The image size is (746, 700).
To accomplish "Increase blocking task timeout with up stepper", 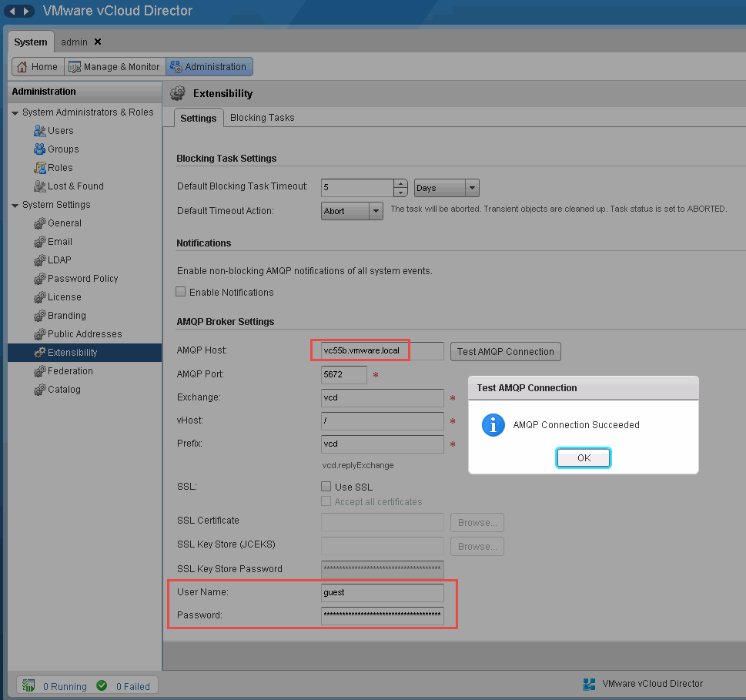I will 400,183.
